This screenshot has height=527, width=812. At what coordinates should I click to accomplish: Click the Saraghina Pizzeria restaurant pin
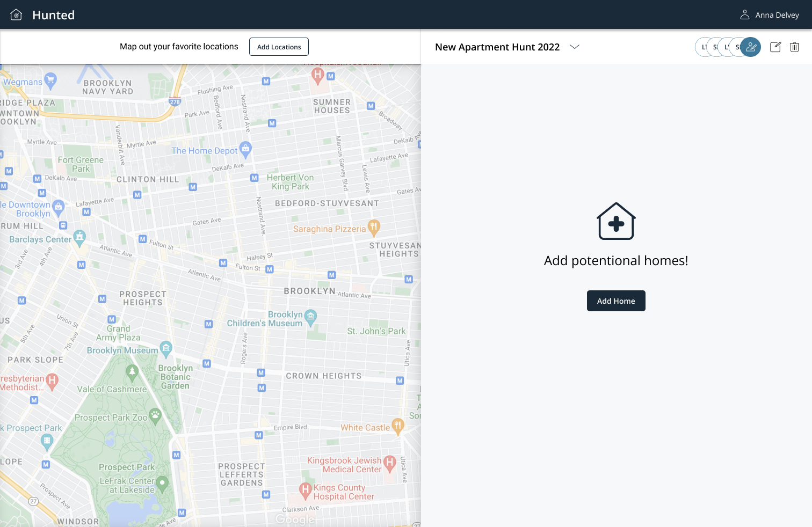(x=374, y=228)
